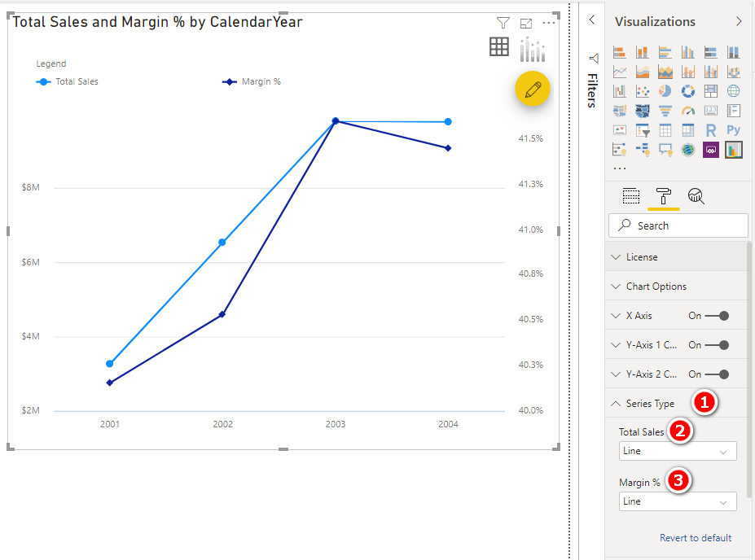Select line and clustered column chart
This screenshot has height=560, width=755.
pyautogui.click(x=711, y=72)
